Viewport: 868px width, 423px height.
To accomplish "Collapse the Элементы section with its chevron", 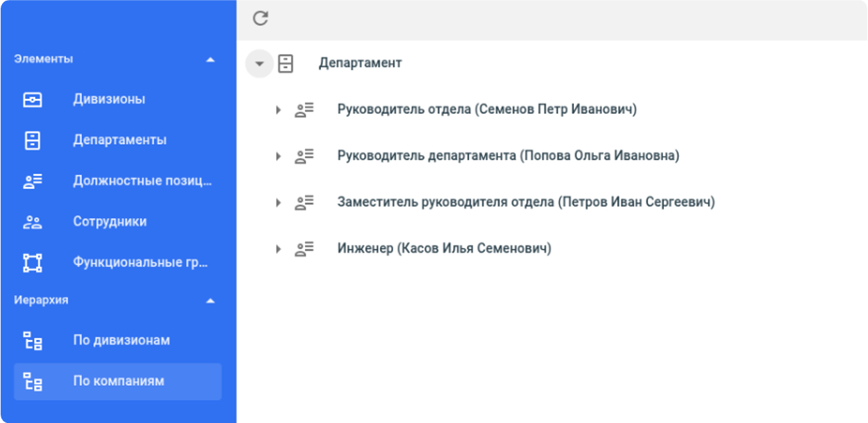I will click(211, 59).
